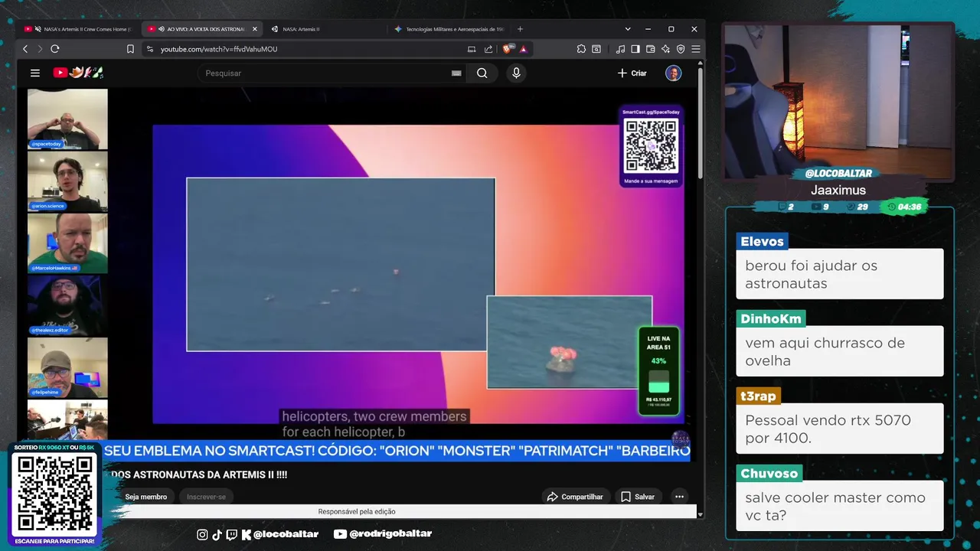Open the YouTube hamburger guide menu
The height and width of the screenshot is (551, 980).
pyautogui.click(x=35, y=73)
